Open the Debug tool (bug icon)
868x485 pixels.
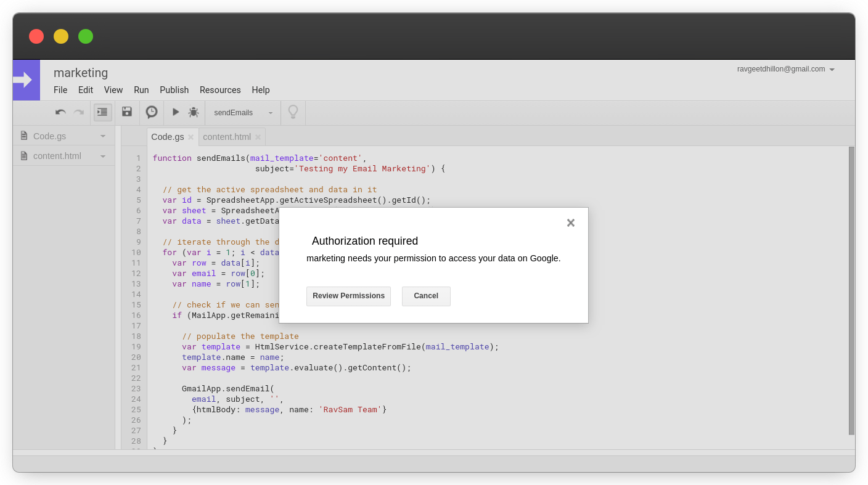click(x=193, y=112)
